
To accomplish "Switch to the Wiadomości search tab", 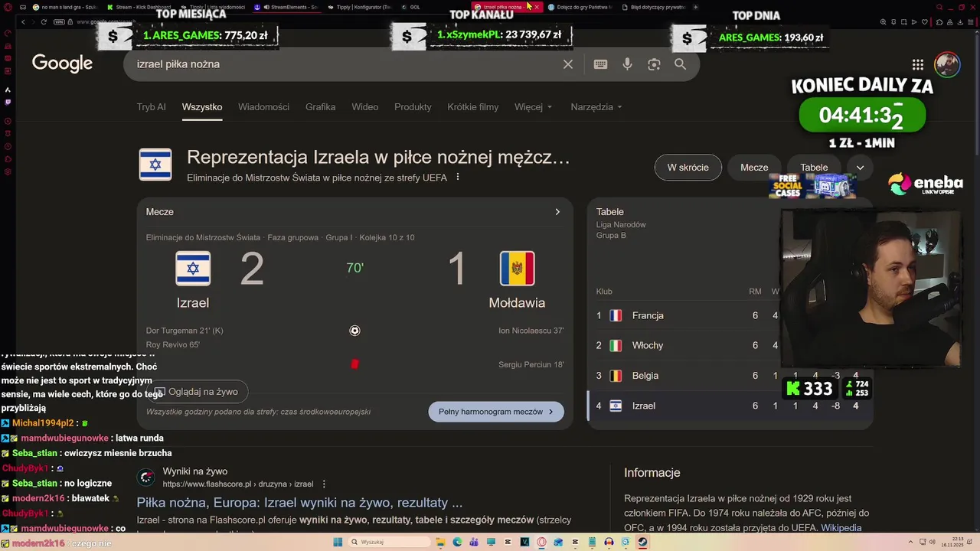I will (x=263, y=107).
